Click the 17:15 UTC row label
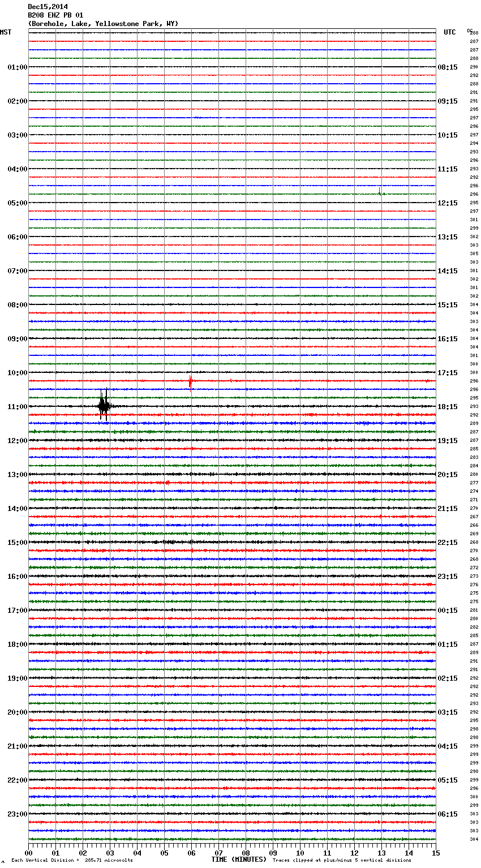The image size is (481, 868). 448,373
